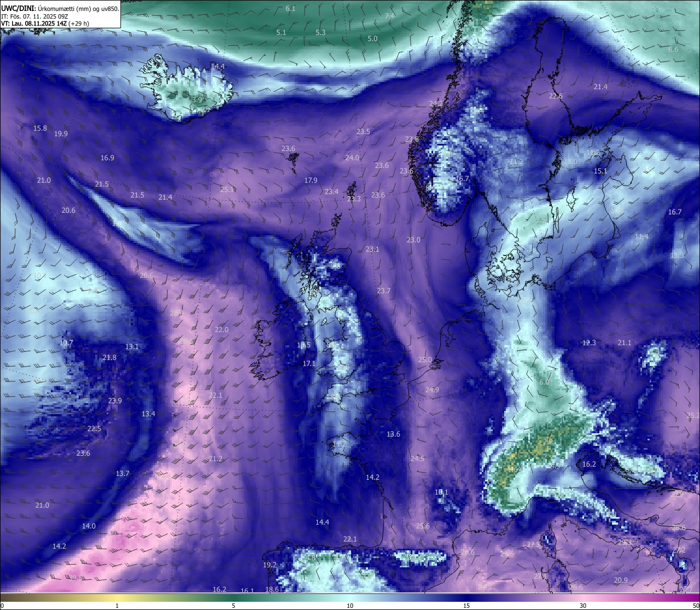The width and height of the screenshot is (700, 610).
Task: Click the map value '17.9'
Action: [311, 180]
